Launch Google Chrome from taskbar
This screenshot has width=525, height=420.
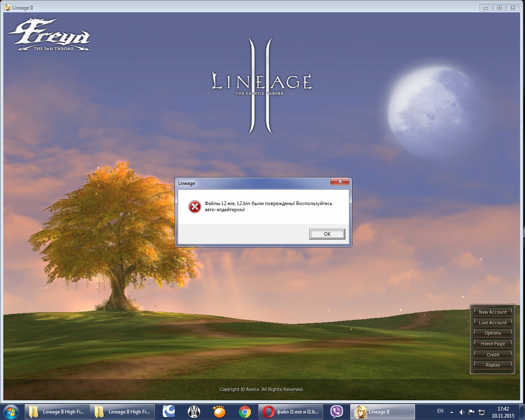[245, 411]
